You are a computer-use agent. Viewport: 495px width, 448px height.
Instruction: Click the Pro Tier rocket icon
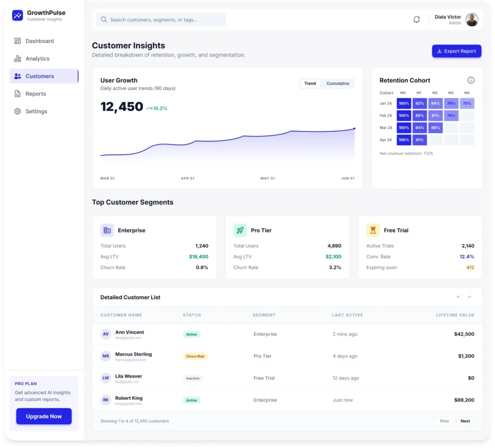(x=241, y=230)
